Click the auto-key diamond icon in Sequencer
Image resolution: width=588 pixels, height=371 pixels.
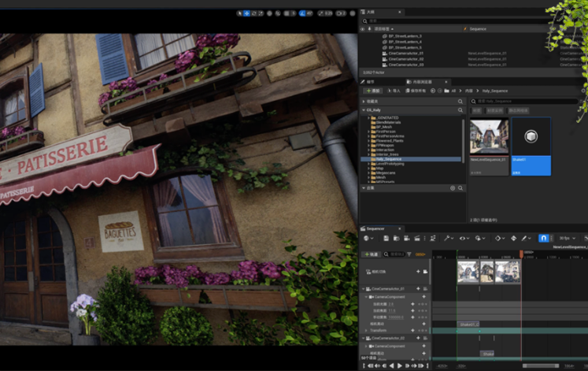[513, 238]
